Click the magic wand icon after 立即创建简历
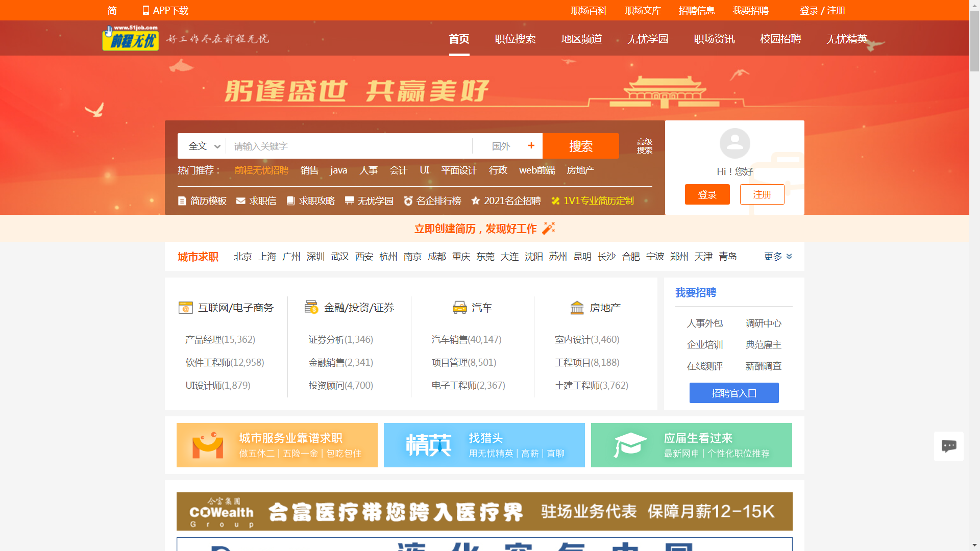980x551 pixels. pos(549,228)
